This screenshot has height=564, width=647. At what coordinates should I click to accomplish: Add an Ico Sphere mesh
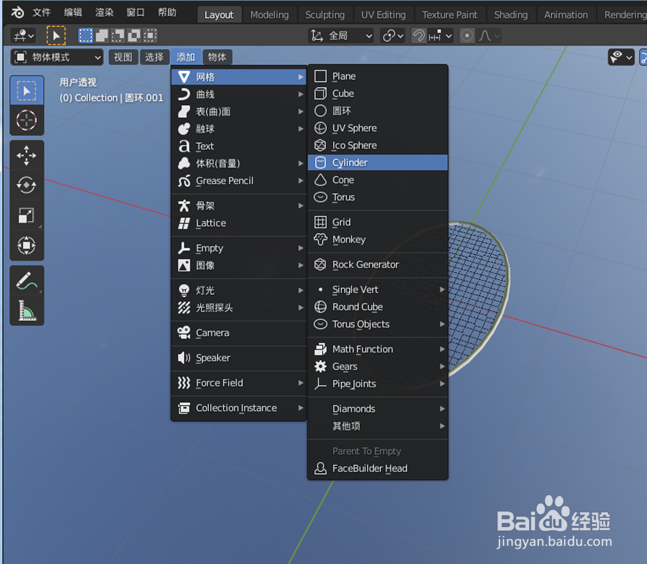tap(378, 145)
